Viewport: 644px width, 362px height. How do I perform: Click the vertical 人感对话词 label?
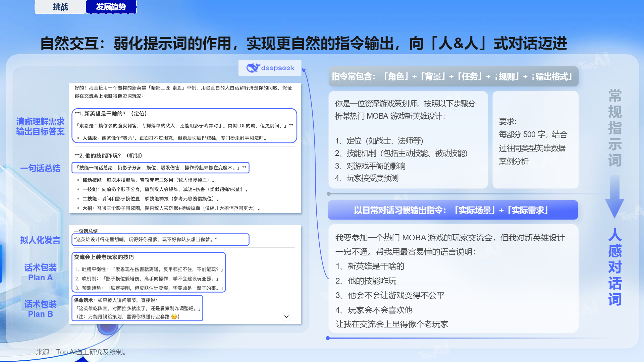click(x=615, y=267)
